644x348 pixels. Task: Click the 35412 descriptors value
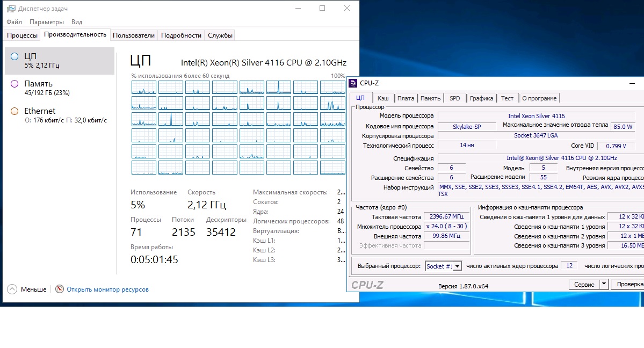tap(221, 232)
